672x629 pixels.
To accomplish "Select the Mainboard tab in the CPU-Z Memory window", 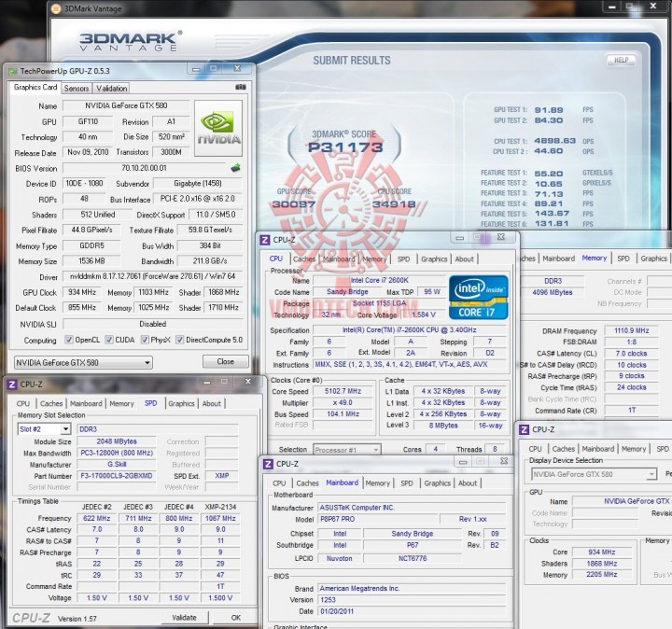I will point(558,259).
